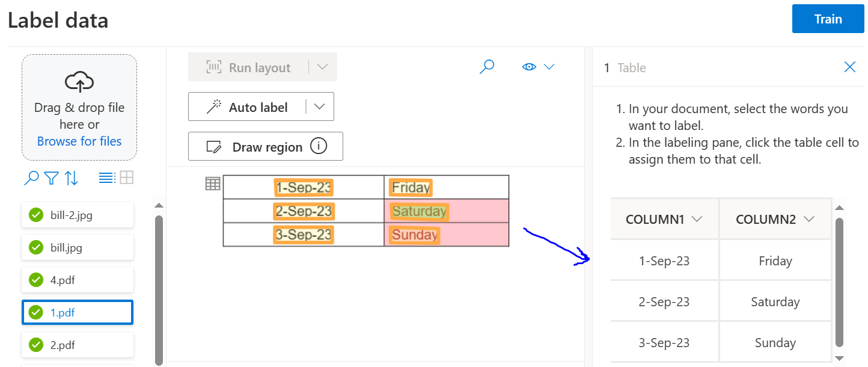Click the Draw region button
868x367 pixels.
267,146
